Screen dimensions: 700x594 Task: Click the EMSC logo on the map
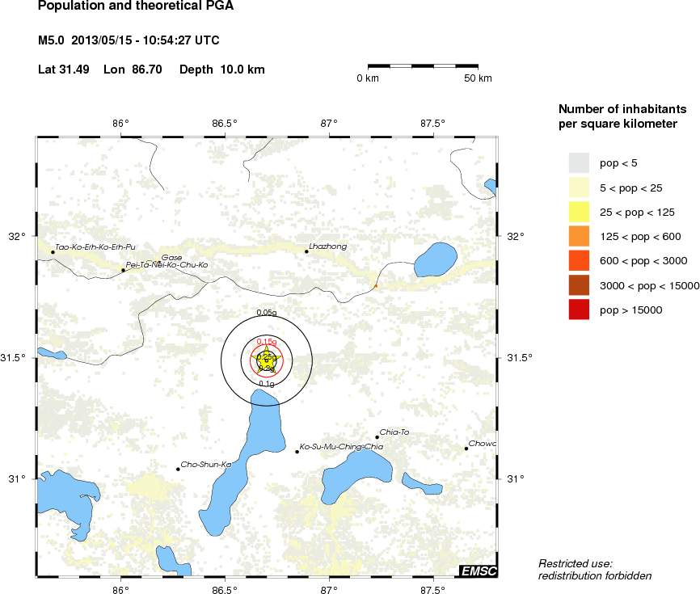click(x=478, y=571)
